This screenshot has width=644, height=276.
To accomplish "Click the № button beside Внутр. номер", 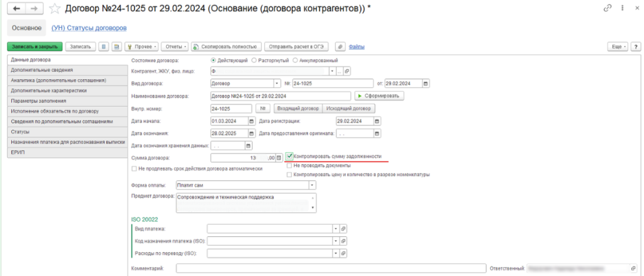I will tap(262, 108).
